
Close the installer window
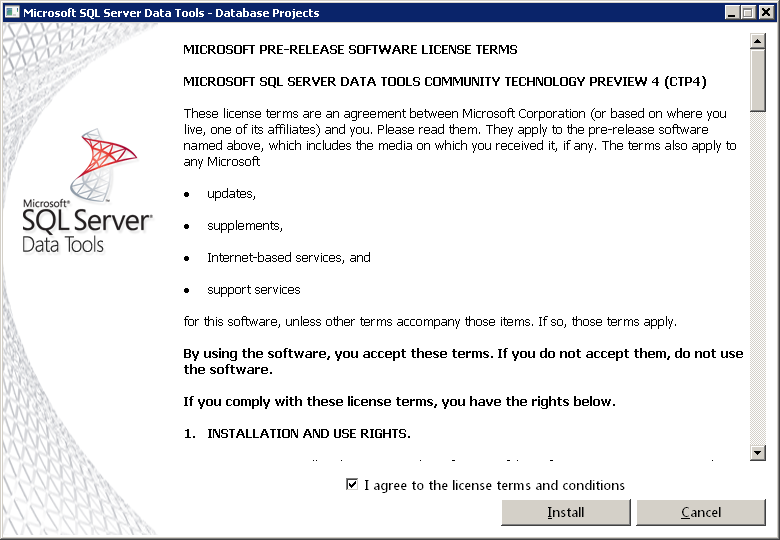[x=767, y=12]
